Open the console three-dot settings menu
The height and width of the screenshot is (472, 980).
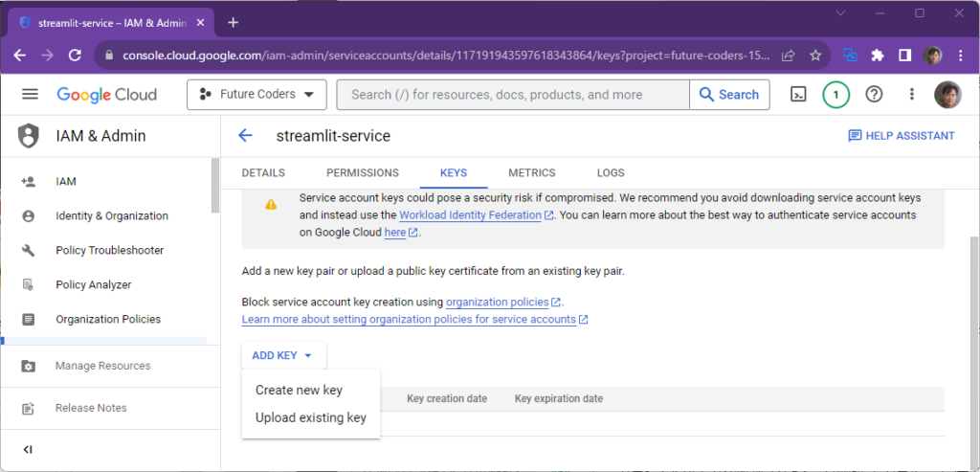point(911,95)
